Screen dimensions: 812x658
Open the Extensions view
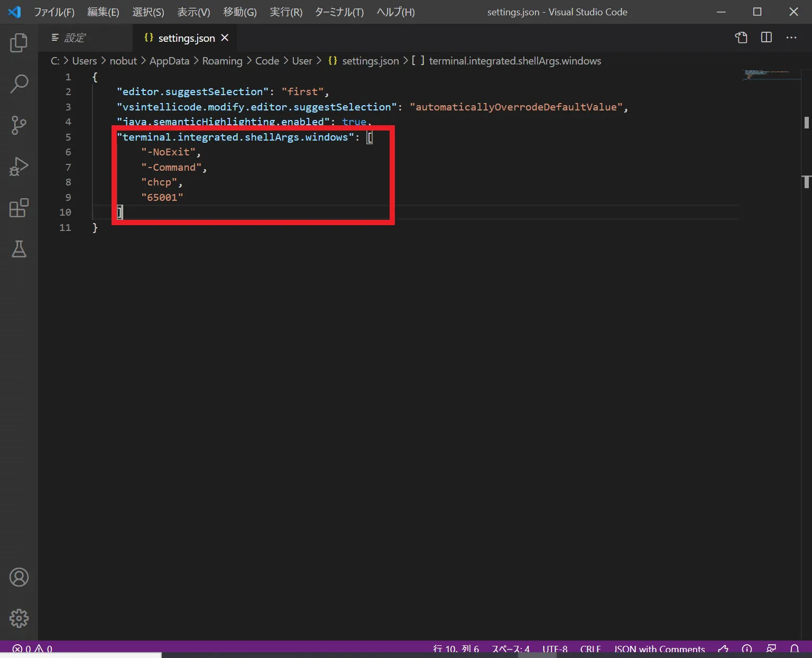tap(19, 208)
